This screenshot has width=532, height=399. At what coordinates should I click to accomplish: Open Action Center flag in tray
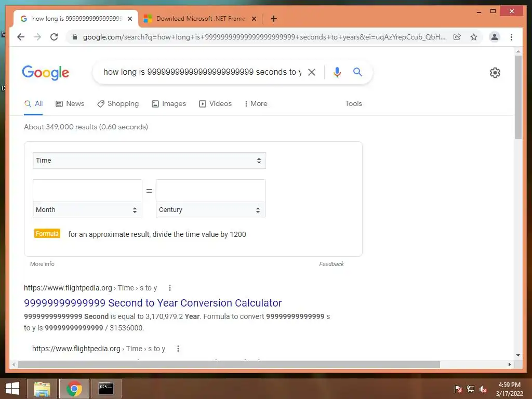tap(458, 389)
